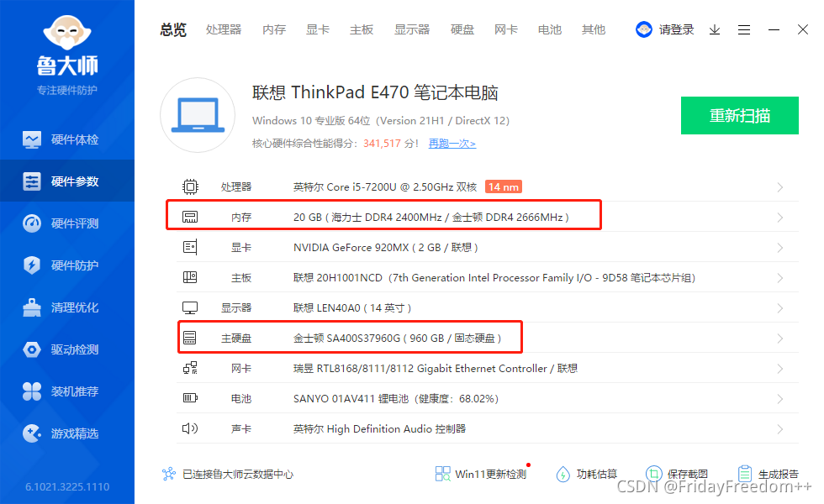Click the laptop computer icon
Screen dimensions: 824x504
click(198, 115)
